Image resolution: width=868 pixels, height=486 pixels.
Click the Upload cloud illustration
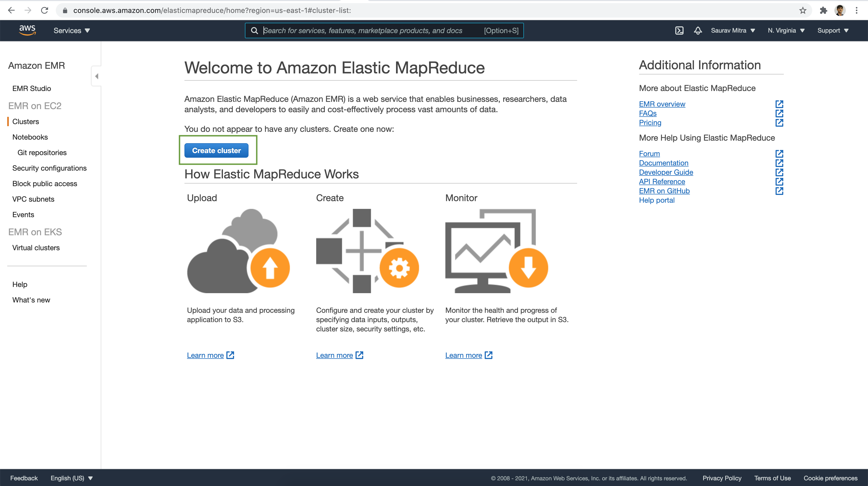click(238, 251)
